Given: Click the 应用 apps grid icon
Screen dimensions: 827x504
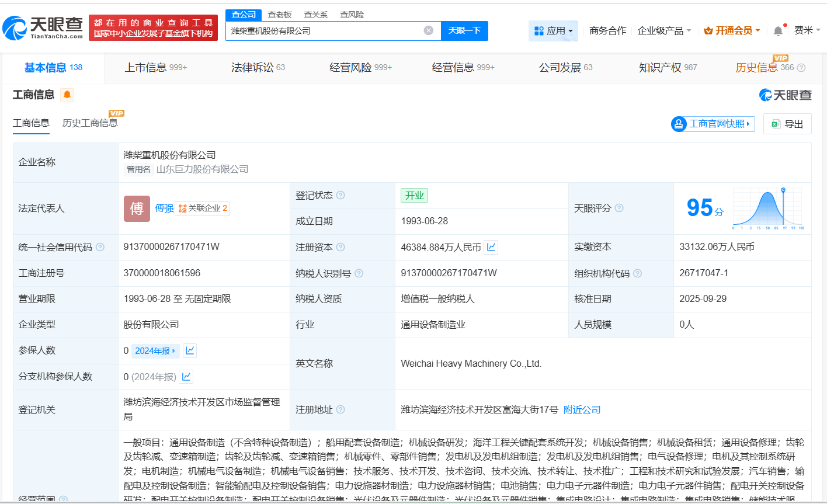Looking at the screenshot, I should pos(538,30).
